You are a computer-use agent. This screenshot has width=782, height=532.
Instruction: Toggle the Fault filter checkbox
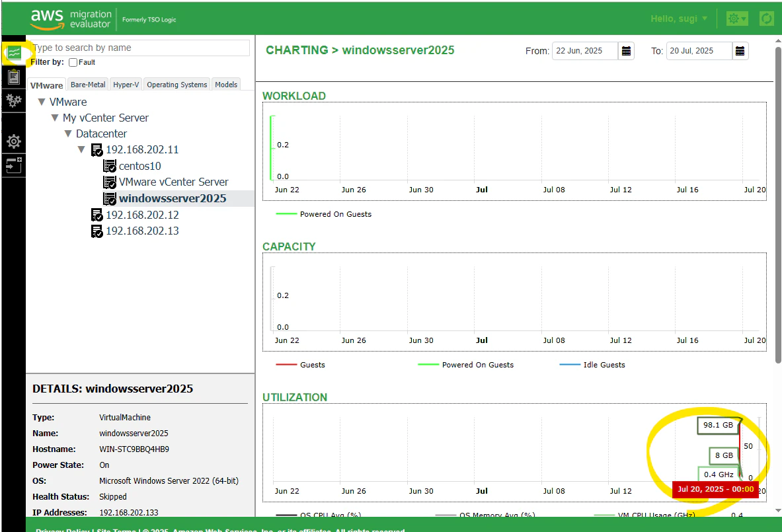(73, 62)
